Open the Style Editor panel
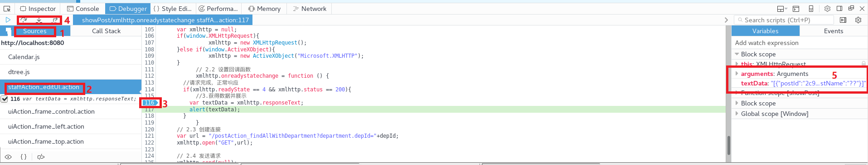Viewport: 868px width, 165px height. pyautogui.click(x=173, y=9)
